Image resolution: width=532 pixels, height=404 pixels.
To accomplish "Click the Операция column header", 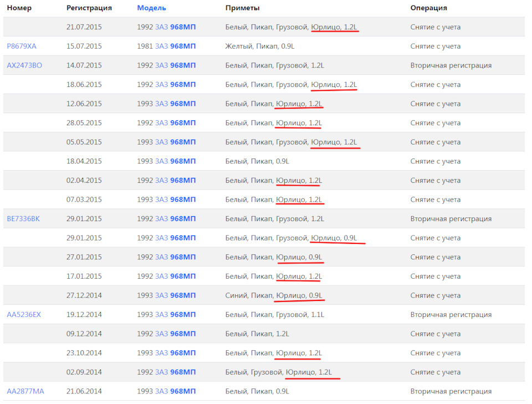I will tap(428, 8).
